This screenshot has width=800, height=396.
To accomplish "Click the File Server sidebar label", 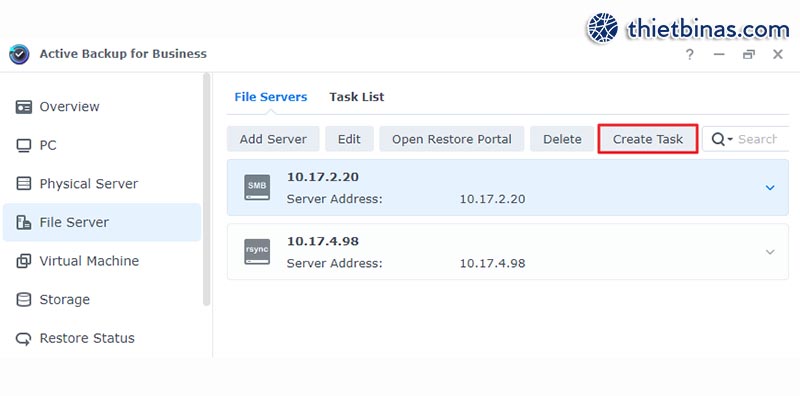I will (74, 222).
